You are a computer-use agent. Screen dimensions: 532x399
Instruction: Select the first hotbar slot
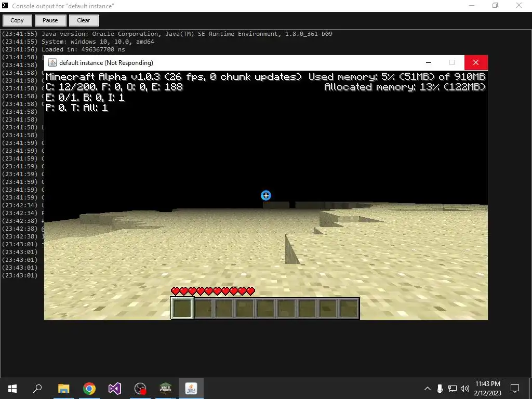(182, 308)
